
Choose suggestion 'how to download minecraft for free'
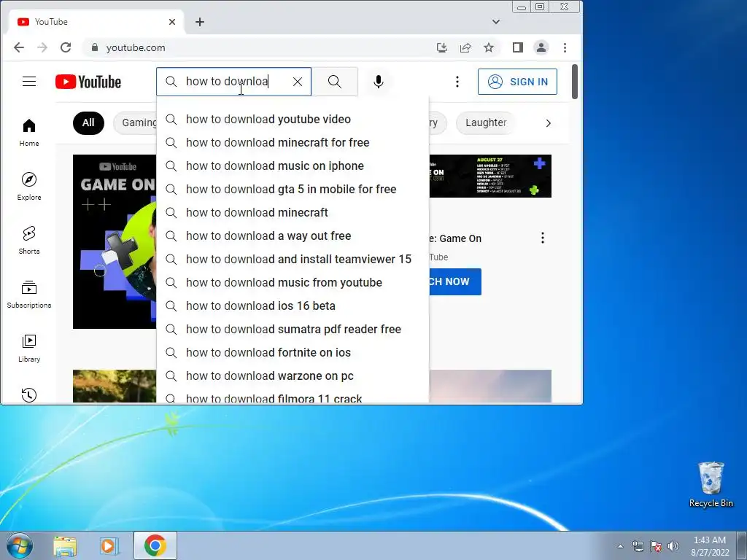pyautogui.click(x=293, y=142)
